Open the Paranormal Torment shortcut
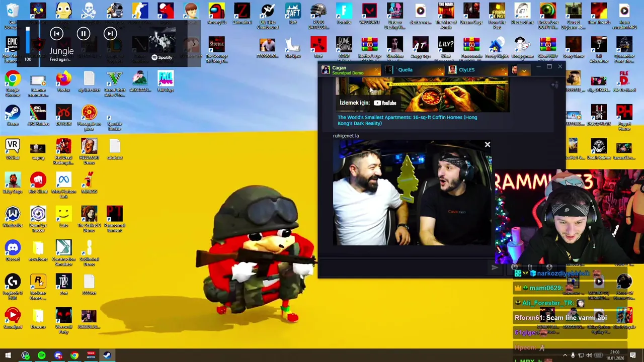This screenshot has width=644, height=362. tap(115, 219)
